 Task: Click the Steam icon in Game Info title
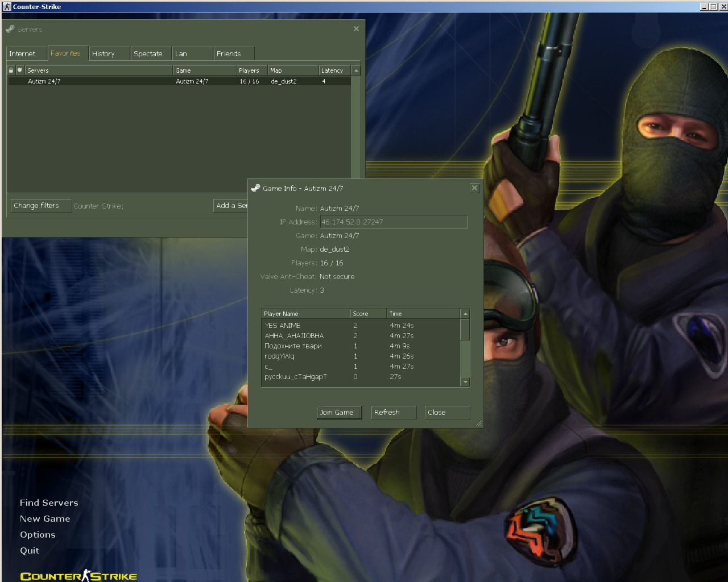pyautogui.click(x=256, y=188)
